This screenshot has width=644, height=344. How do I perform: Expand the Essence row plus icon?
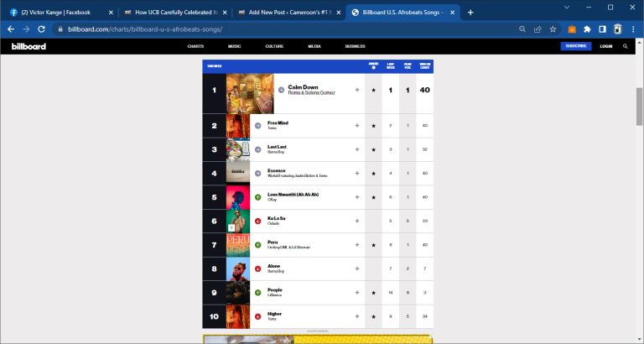pyautogui.click(x=357, y=173)
